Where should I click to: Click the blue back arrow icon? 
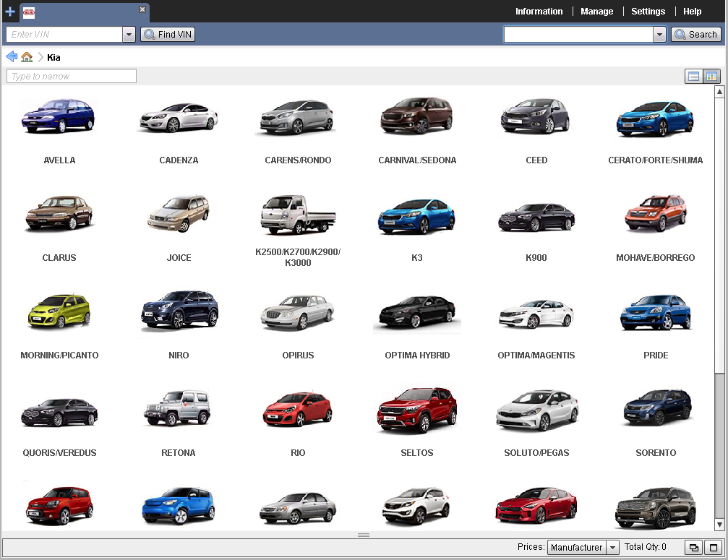pyautogui.click(x=12, y=57)
